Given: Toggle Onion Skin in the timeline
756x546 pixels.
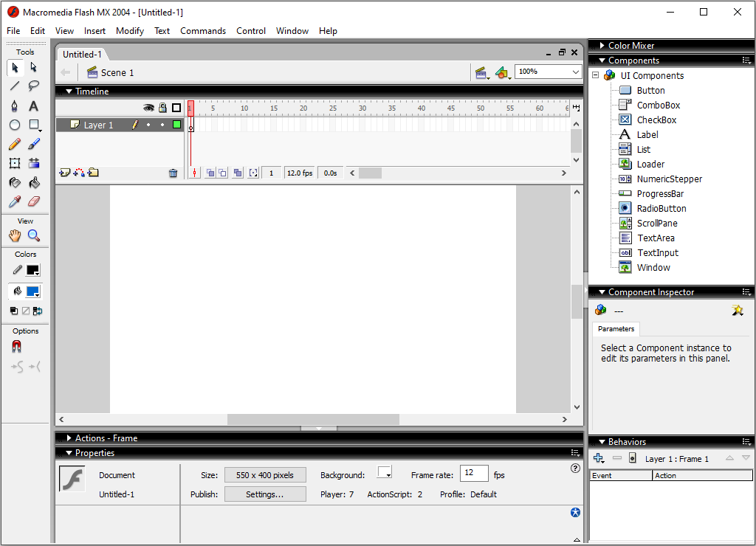Looking at the screenshot, I should coord(210,173).
